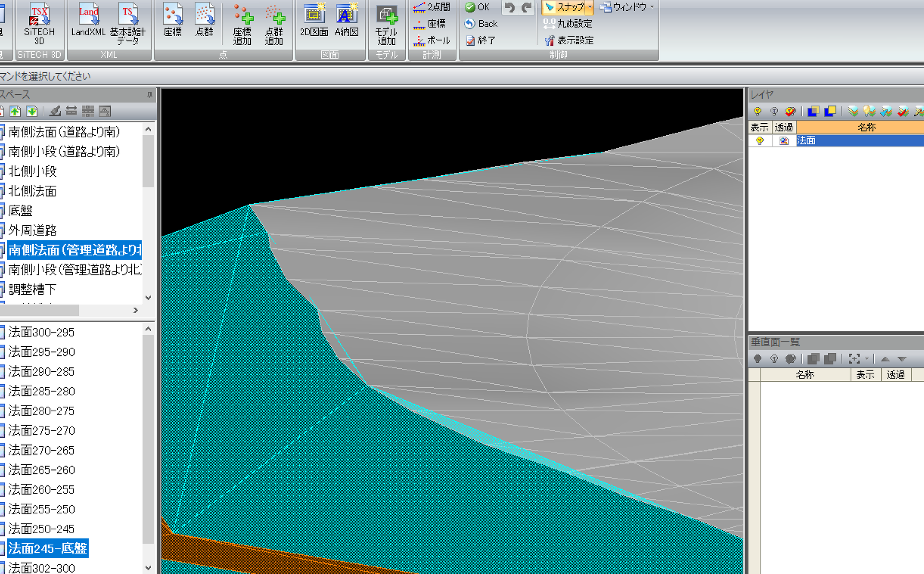Click the zoom-fit frame icon in 垂直面一覧
This screenshot has height=574, width=924.
[x=854, y=359]
